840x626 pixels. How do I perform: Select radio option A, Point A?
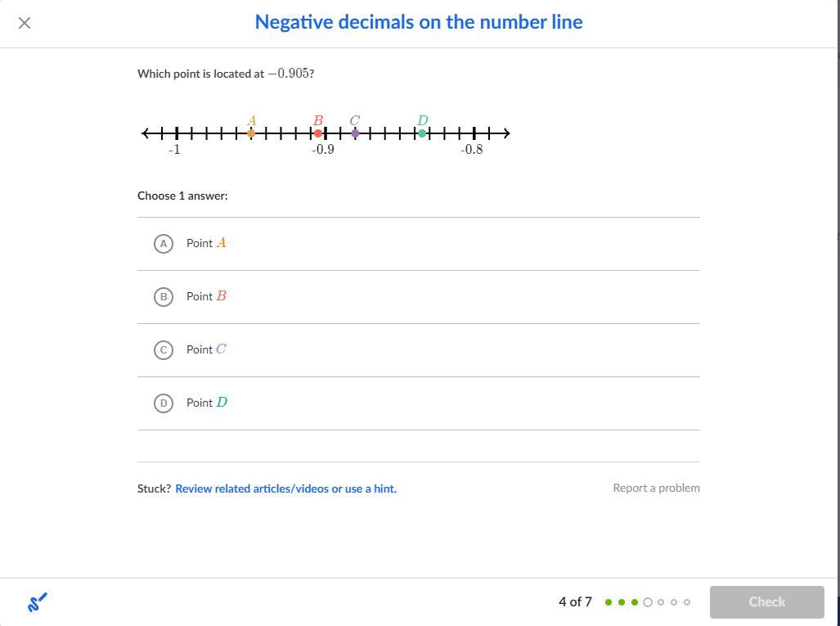point(164,244)
